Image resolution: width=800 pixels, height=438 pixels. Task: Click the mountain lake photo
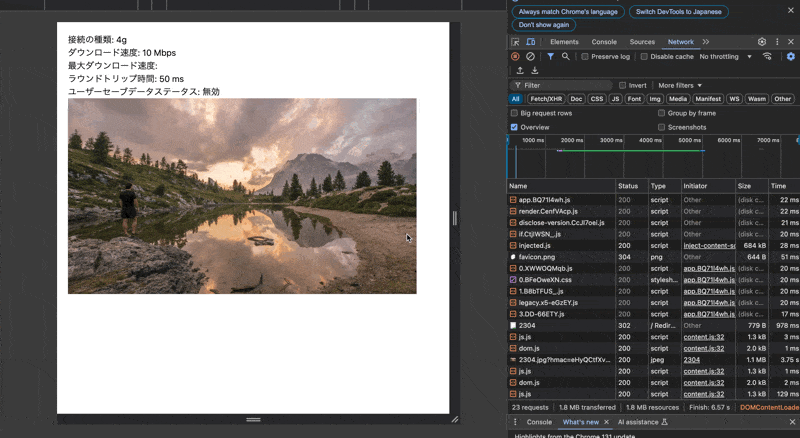pyautogui.click(x=242, y=196)
